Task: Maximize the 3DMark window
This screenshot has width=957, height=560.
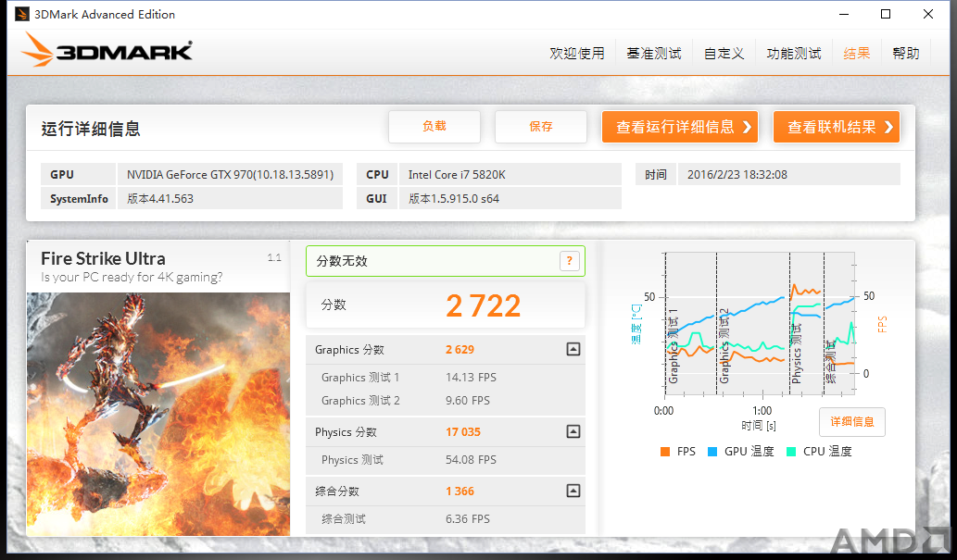Action: tap(886, 14)
